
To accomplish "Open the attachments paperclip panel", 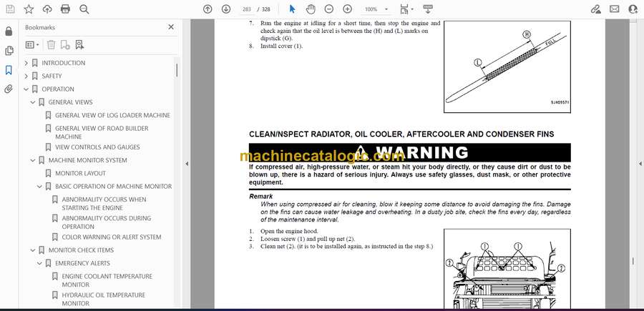I will click(x=9, y=89).
